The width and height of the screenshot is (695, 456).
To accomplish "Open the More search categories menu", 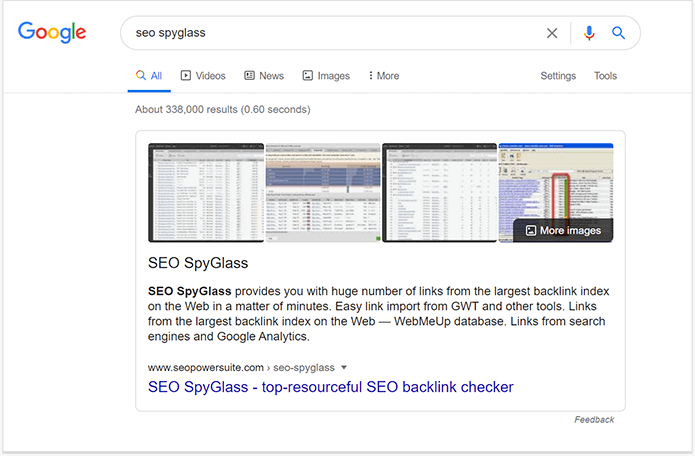I will (x=384, y=76).
